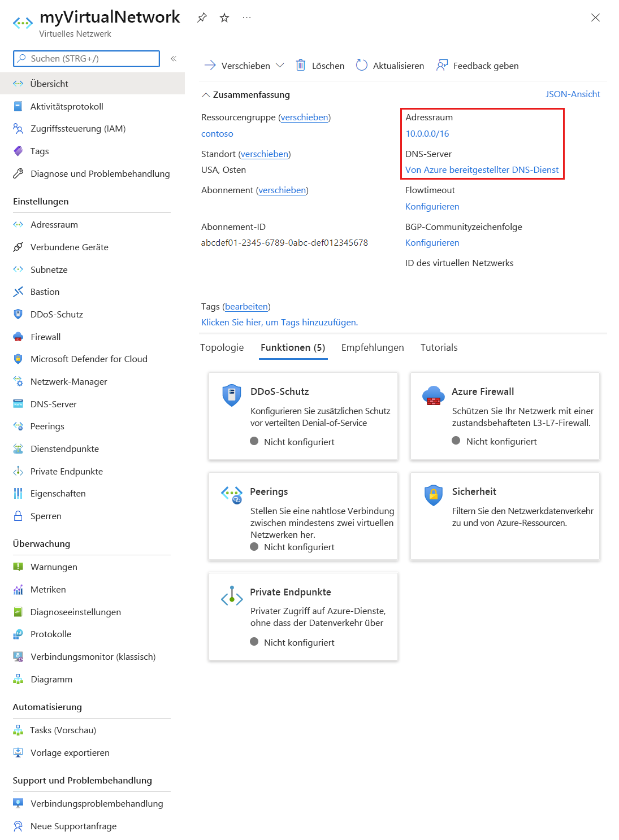Image resolution: width=619 pixels, height=840 pixels.
Task: Click the Dienstendpunkte icon
Action: coord(18,449)
